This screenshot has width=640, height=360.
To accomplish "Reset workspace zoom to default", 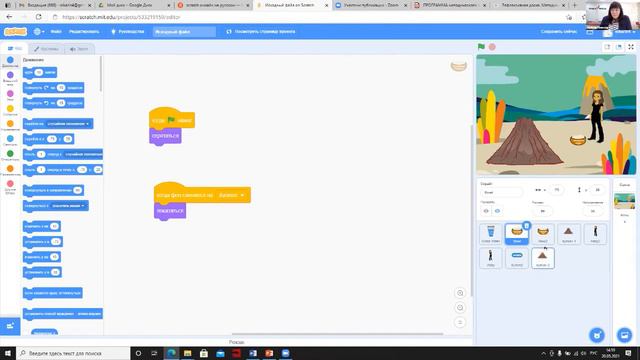I will tap(460, 322).
